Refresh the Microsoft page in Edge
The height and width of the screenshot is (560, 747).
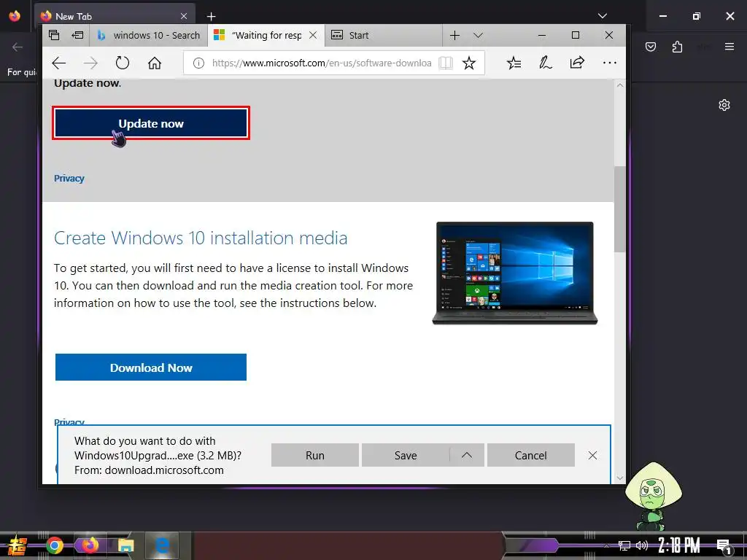[x=123, y=63]
